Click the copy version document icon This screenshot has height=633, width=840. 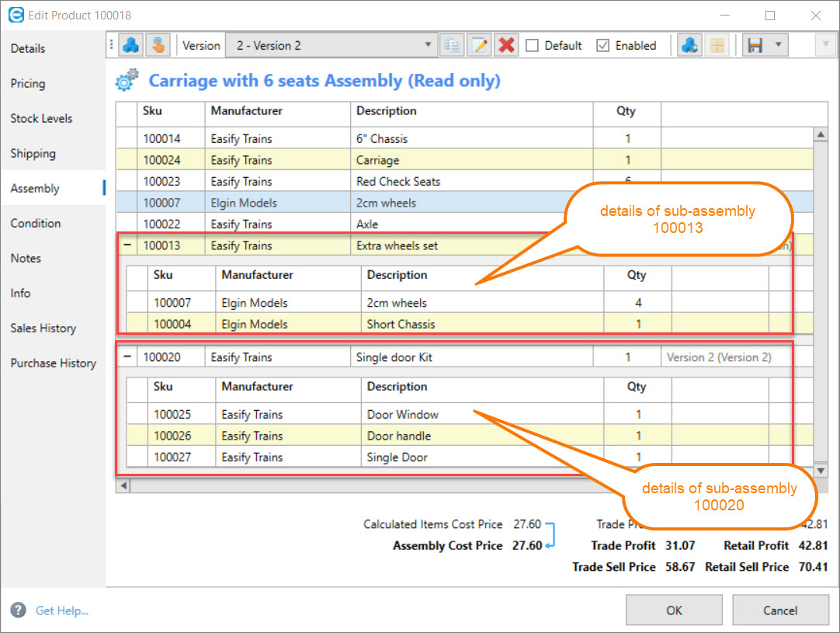(x=452, y=46)
